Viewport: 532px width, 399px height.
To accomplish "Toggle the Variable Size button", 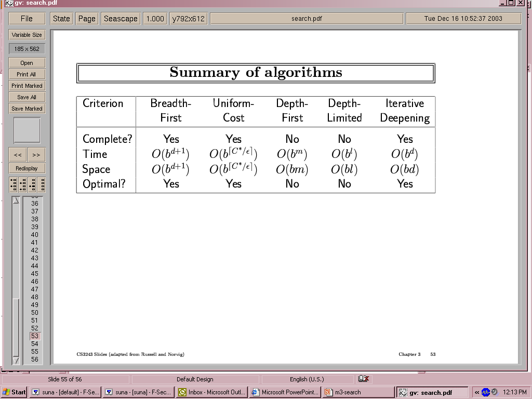I will click(x=27, y=35).
